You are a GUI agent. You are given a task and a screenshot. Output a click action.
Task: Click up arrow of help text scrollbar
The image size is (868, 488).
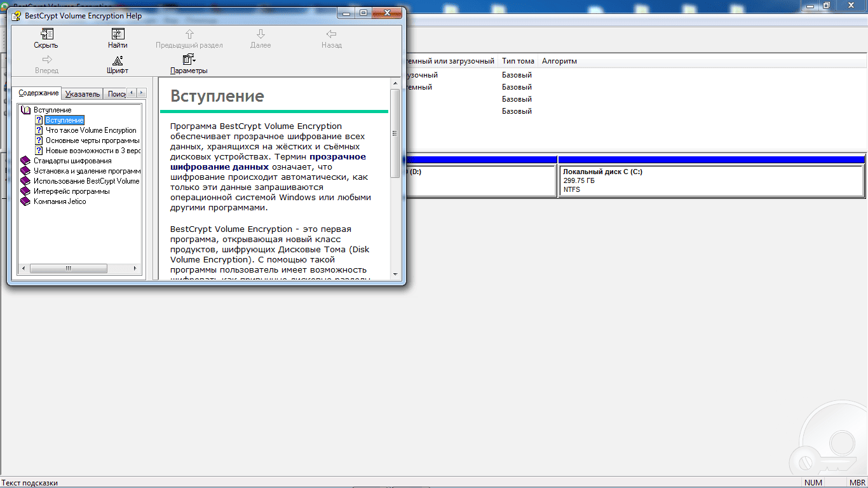pyautogui.click(x=395, y=84)
